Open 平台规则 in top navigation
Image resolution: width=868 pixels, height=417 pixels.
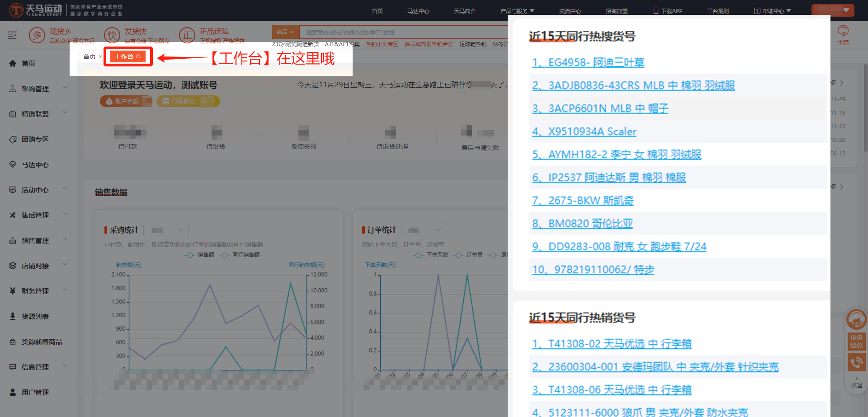click(x=718, y=11)
